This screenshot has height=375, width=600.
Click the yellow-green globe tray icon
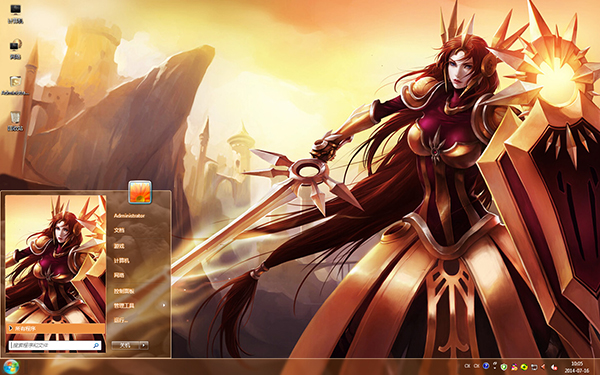[524, 367]
